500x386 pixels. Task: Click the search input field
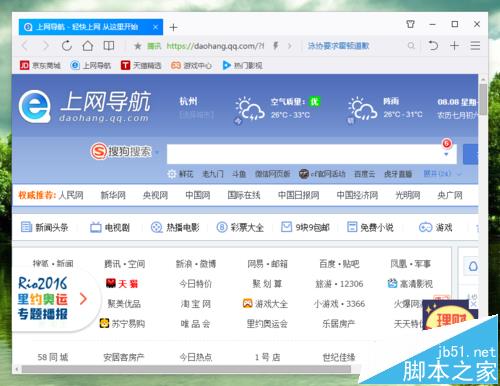[x=312, y=154]
